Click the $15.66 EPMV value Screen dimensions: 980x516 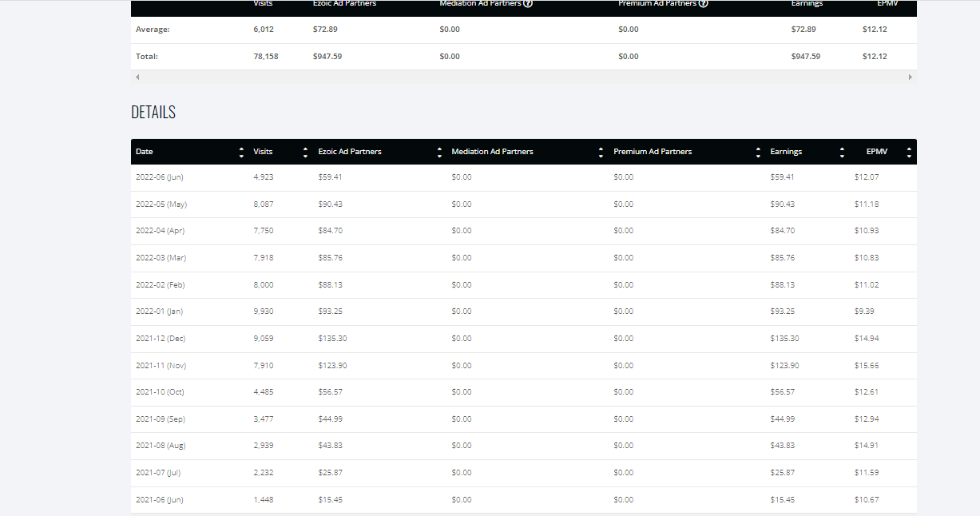tap(867, 366)
